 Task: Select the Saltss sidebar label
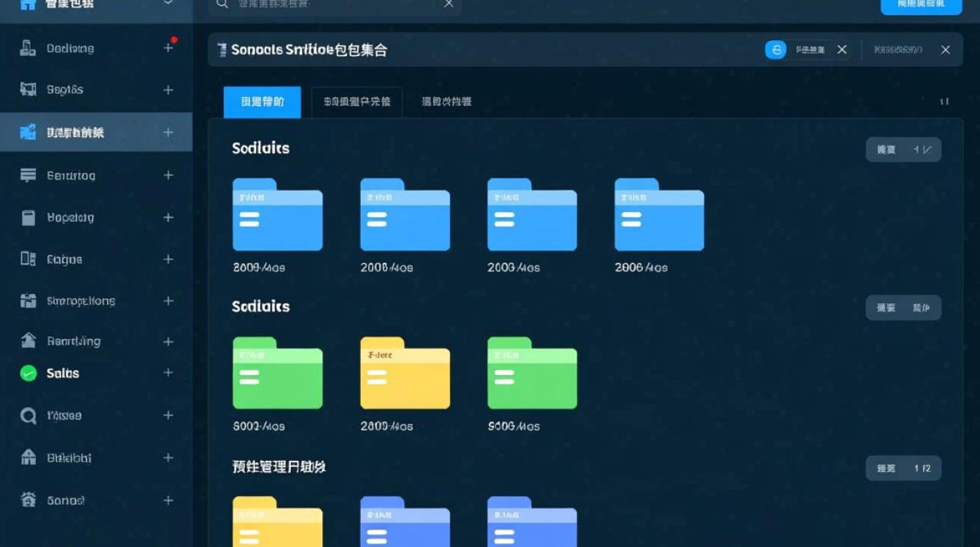(x=63, y=373)
